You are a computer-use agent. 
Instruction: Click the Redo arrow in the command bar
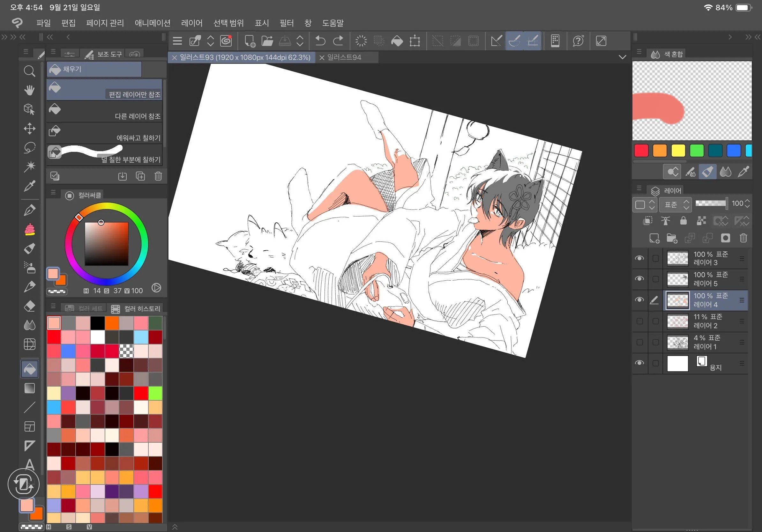(338, 41)
